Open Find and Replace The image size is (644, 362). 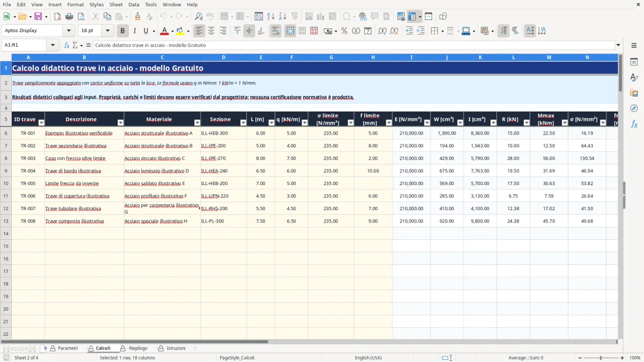pyautogui.click(x=199, y=17)
